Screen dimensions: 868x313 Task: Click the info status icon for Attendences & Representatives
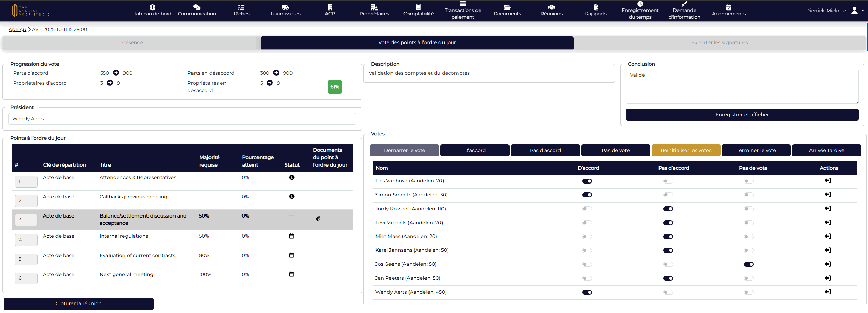[291, 177]
